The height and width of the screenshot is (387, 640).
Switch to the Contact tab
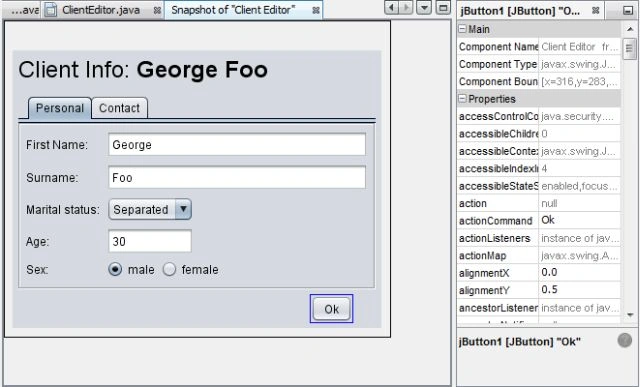pyautogui.click(x=119, y=108)
